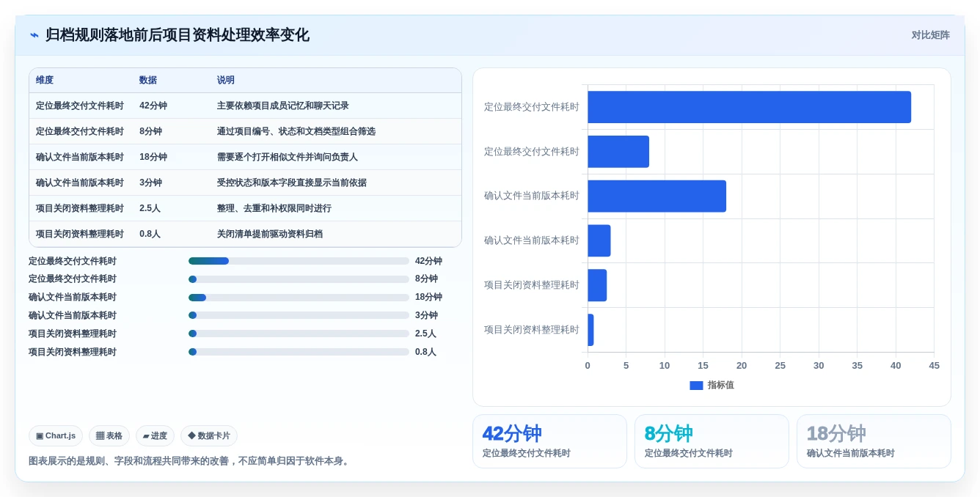Click the progress bar labeled 8分钟
This screenshot has width=980, height=497.
pos(299,279)
